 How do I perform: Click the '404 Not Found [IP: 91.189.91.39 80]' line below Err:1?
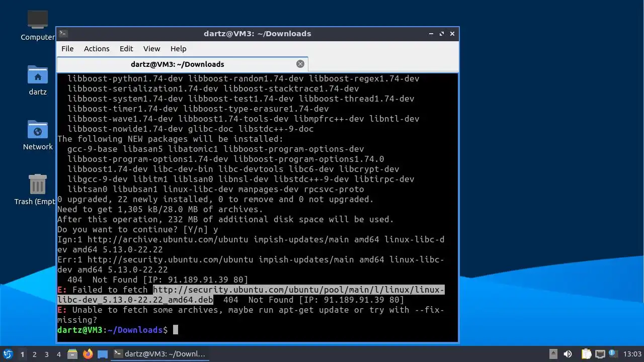point(158,280)
